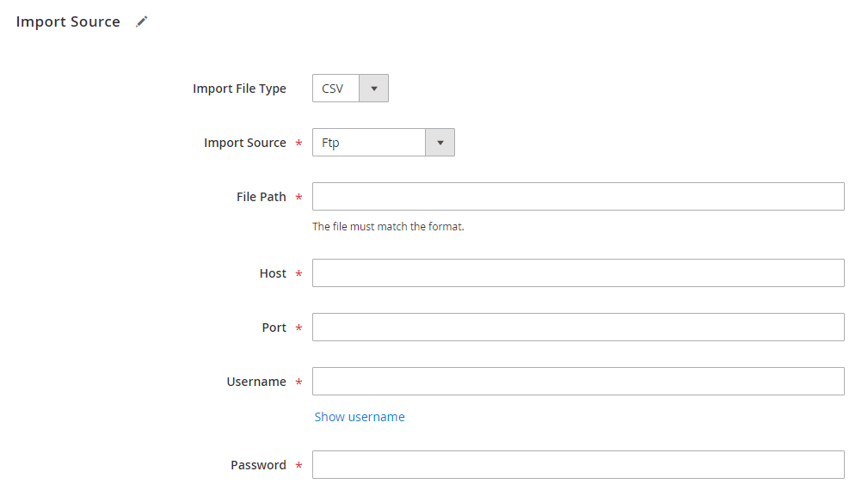Click the pencil edit icon beside Import Source heading
Viewport: 868px width, 496px height.
(x=142, y=21)
